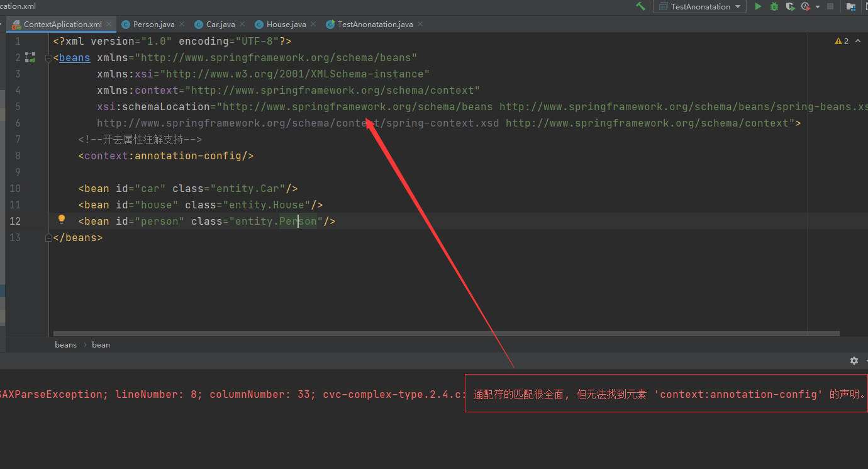Screen dimensions: 868x469
Task: Click line number 8 in the gutter
Action: point(17,156)
